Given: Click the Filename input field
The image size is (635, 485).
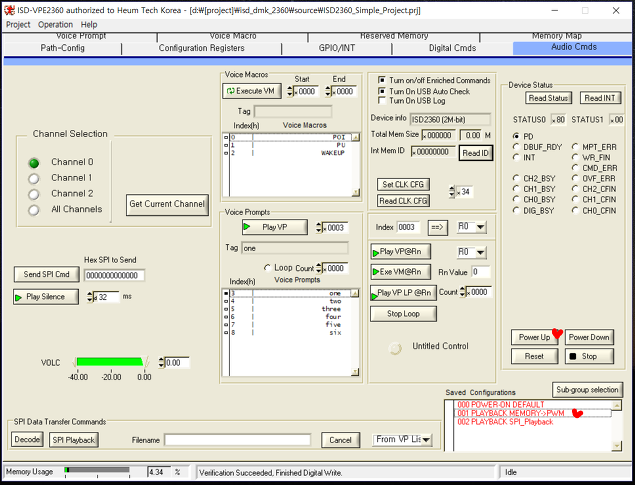Looking at the screenshot, I should pos(237,440).
